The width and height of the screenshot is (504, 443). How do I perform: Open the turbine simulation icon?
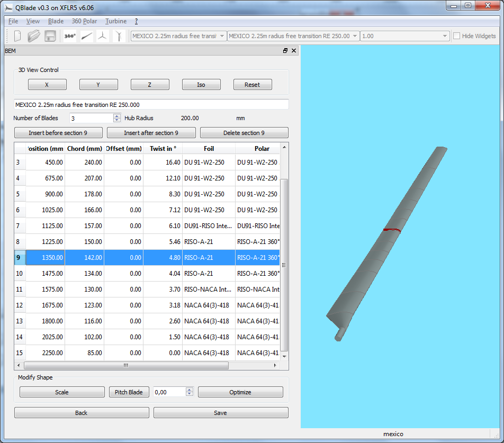pos(120,36)
